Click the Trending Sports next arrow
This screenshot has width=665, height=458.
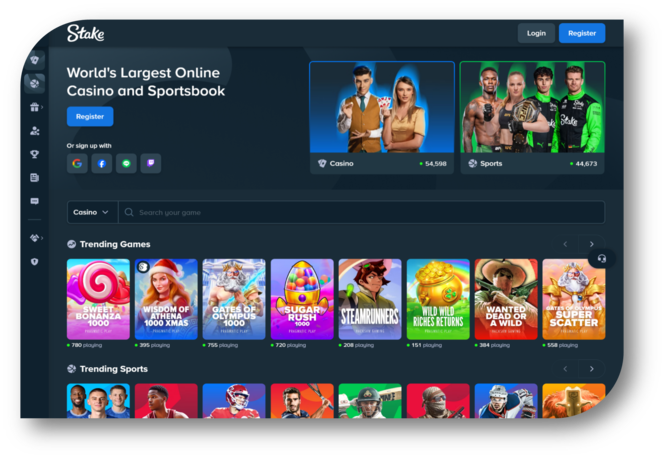[591, 369]
